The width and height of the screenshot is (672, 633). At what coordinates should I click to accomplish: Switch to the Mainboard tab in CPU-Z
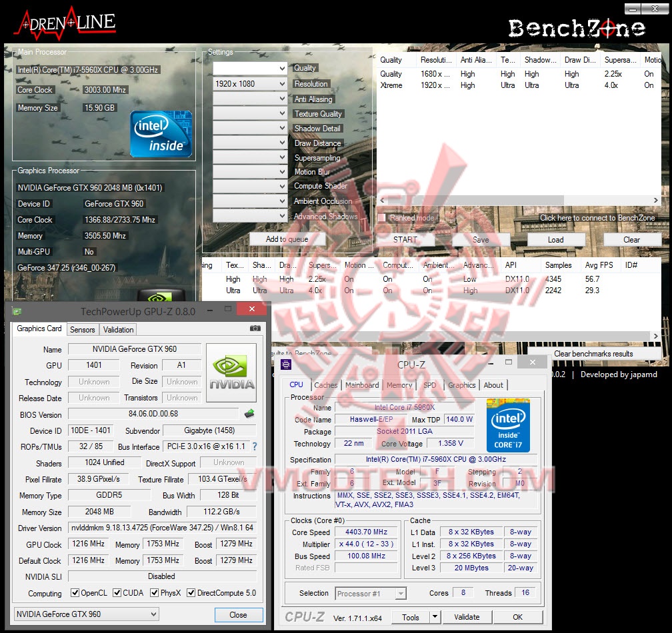(362, 385)
